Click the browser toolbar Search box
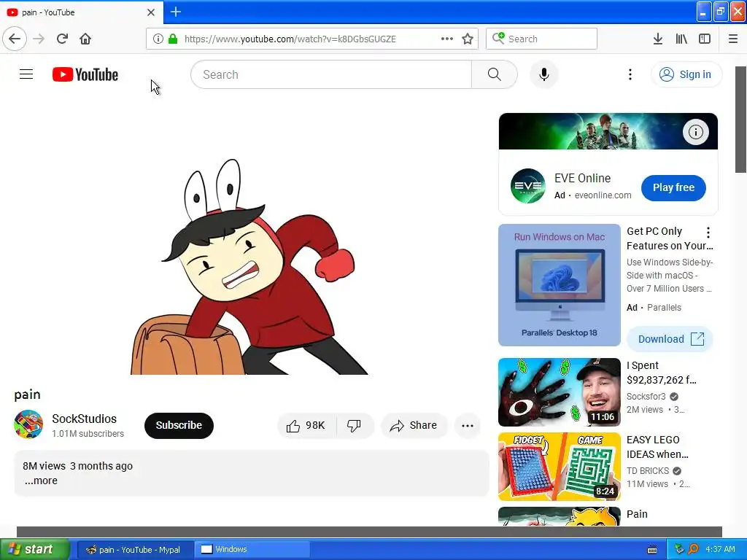 pos(542,39)
